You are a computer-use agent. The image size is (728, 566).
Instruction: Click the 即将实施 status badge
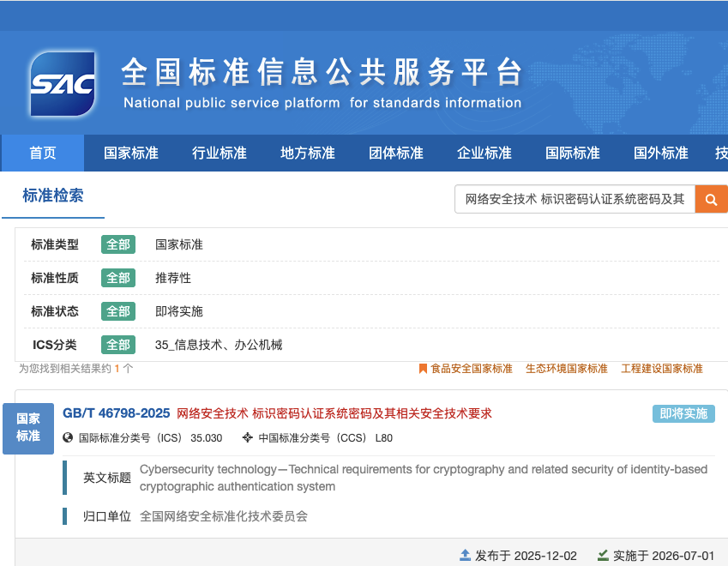tap(683, 413)
